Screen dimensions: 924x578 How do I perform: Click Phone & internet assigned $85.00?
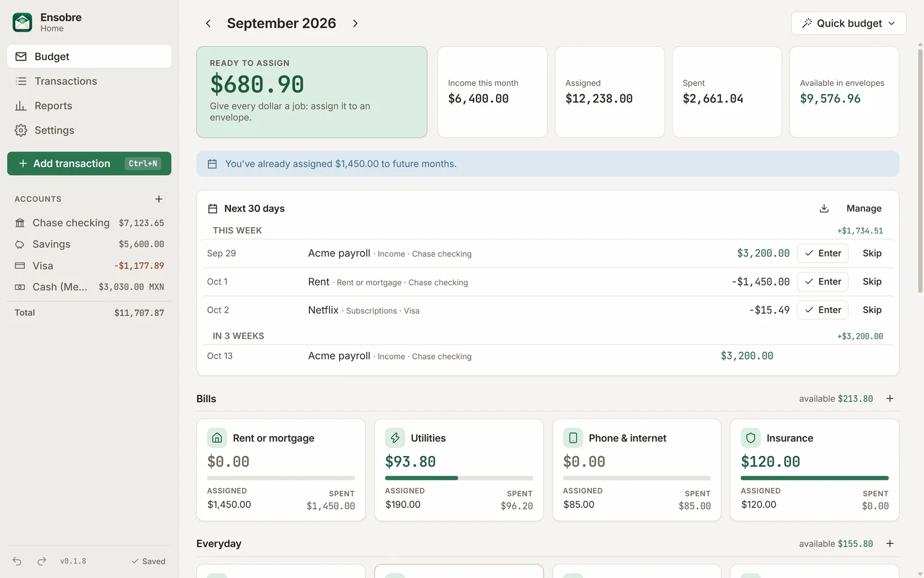(579, 505)
